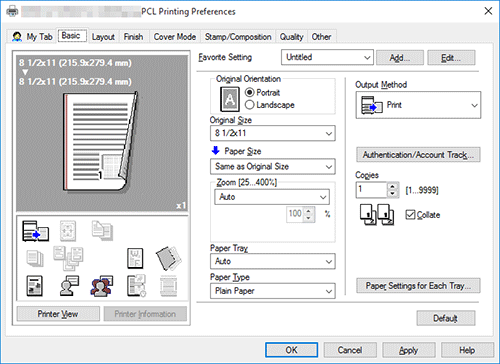Viewport: 500px width, 364px height.
Task: Switch to the Layout tab
Action: pos(103,37)
